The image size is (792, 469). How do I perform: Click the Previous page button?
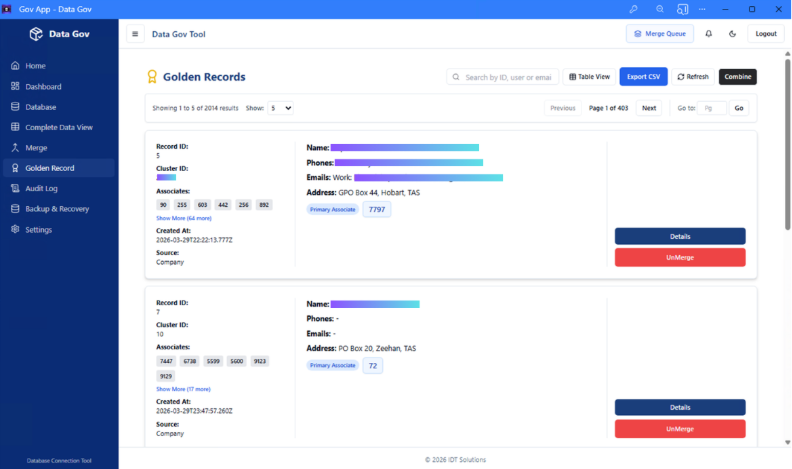[563, 108]
